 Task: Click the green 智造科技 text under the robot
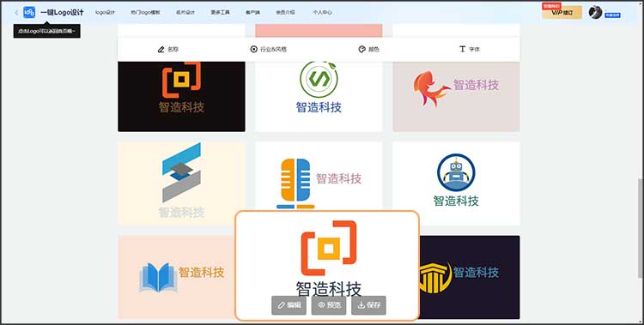[456, 201]
